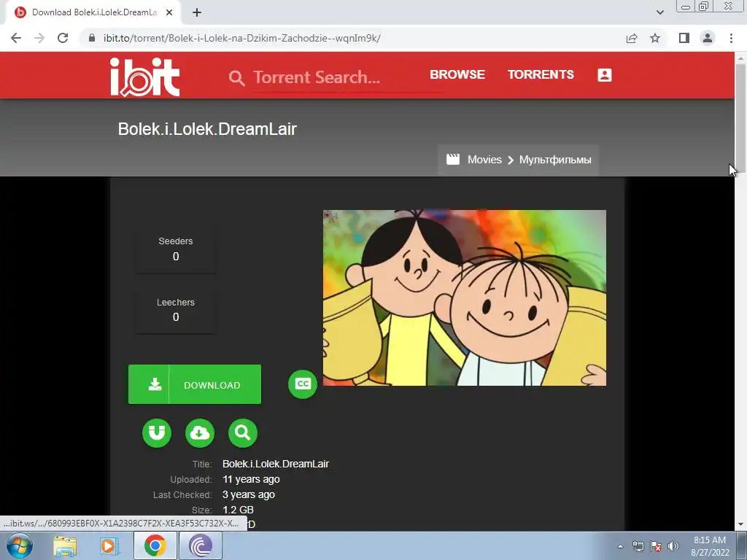Go forward with the browser forward arrow
The image size is (747, 560).
coord(39,38)
